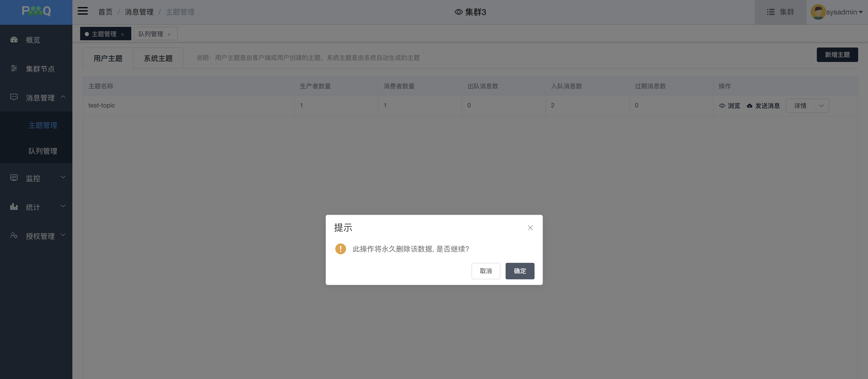Click the 监控 monitor icon
Image resolution: width=868 pixels, height=379 pixels.
[14, 178]
